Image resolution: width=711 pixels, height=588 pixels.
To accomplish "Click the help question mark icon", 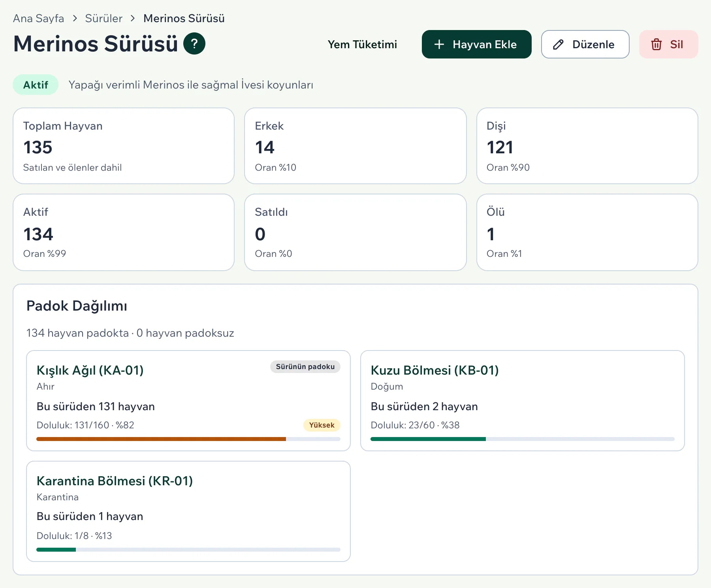I will (x=194, y=43).
